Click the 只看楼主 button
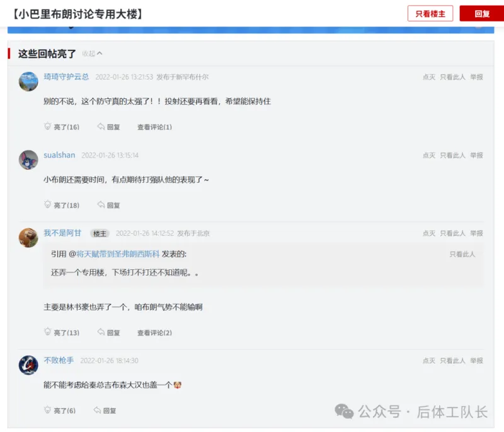Screen dimensions: 504x432 tap(430, 13)
